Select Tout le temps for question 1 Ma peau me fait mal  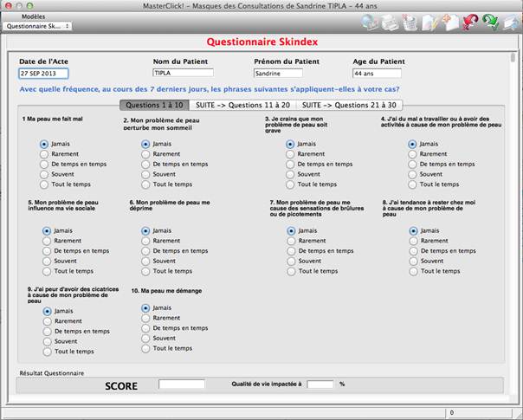pyautogui.click(x=44, y=184)
